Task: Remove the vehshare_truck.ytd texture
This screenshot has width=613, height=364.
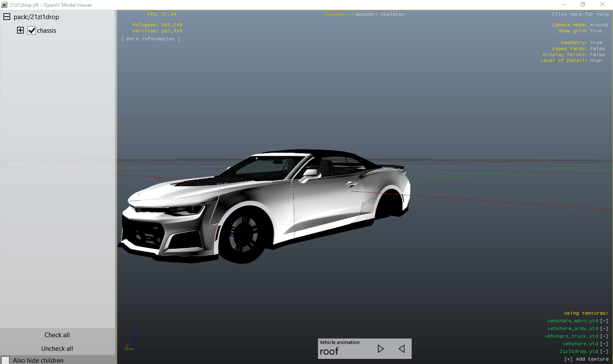Action: (604, 336)
